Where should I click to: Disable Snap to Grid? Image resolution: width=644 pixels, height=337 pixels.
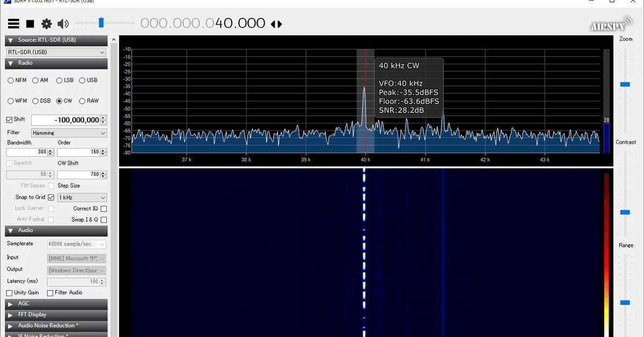pyautogui.click(x=51, y=197)
